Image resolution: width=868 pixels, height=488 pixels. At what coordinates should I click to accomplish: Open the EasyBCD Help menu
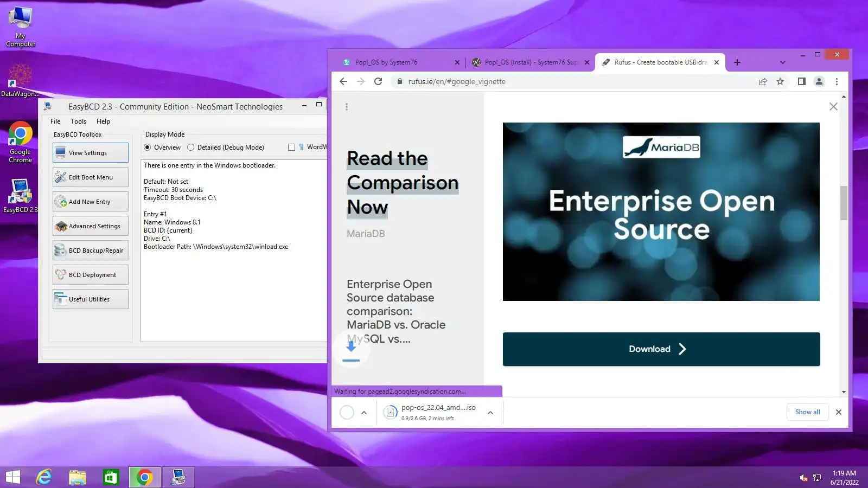click(x=103, y=121)
